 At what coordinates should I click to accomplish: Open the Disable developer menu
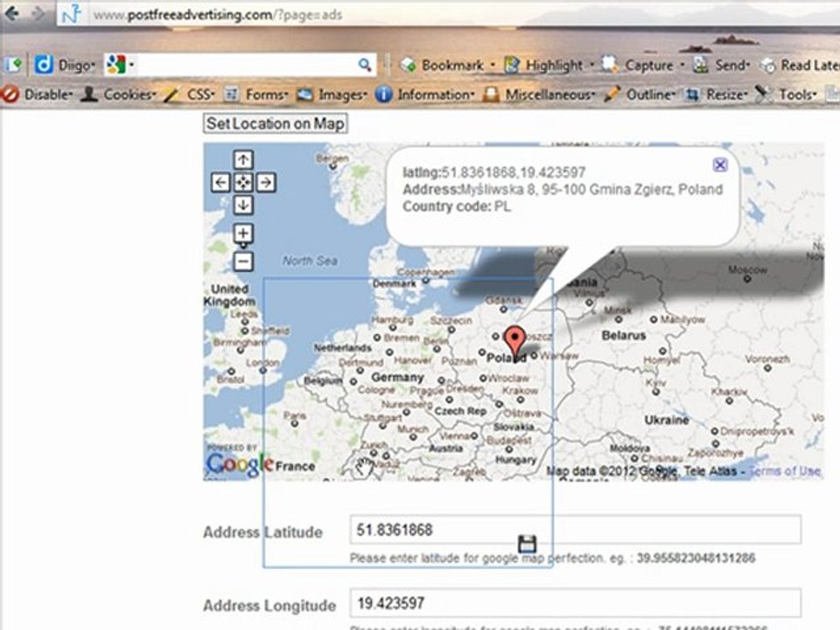(37, 94)
